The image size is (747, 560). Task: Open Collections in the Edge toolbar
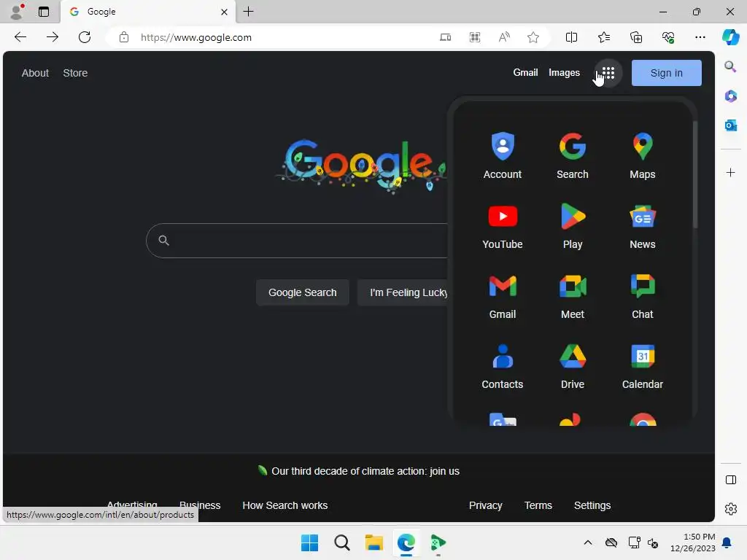pos(636,37)
